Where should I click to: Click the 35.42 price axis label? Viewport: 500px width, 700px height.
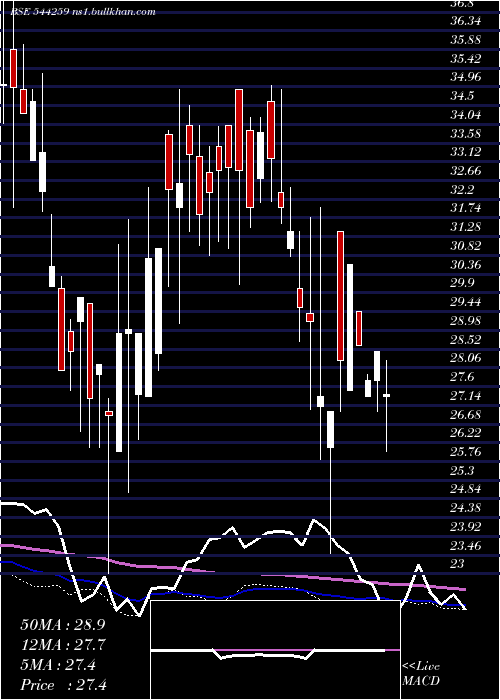click(x=466, y=58)
